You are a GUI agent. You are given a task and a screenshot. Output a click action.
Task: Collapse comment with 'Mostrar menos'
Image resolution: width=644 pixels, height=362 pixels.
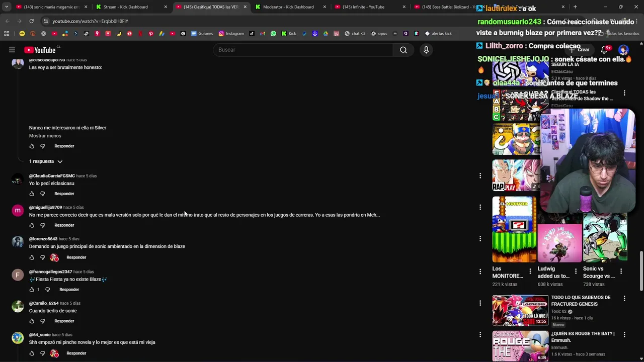coord(45,136)
